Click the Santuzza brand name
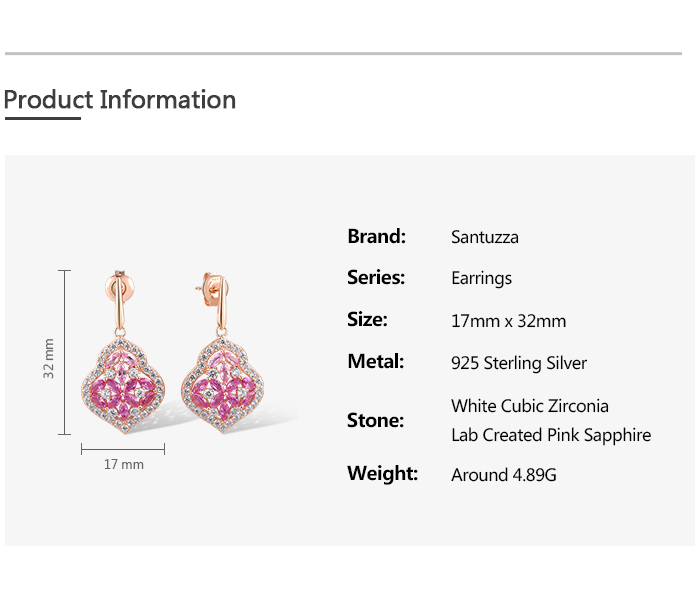This screenshot has height=596, width=700. (x=485, y=238)
